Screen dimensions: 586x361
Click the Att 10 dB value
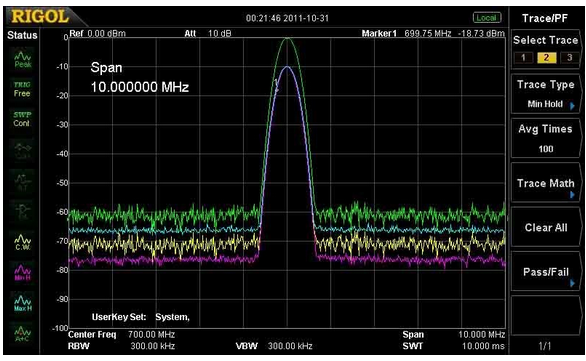(220, 33)
